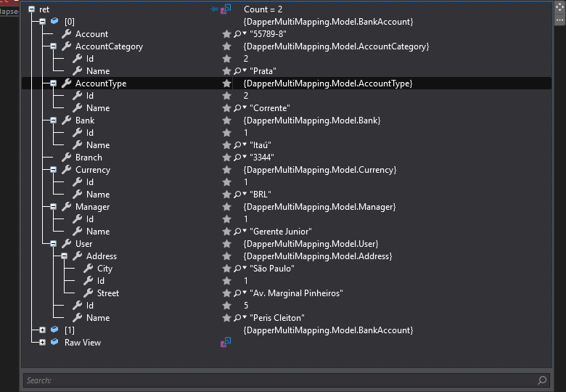Viewport: 566px width, 392px height.
Task: Collapse the Address node
Action: [x=64, y=256]
